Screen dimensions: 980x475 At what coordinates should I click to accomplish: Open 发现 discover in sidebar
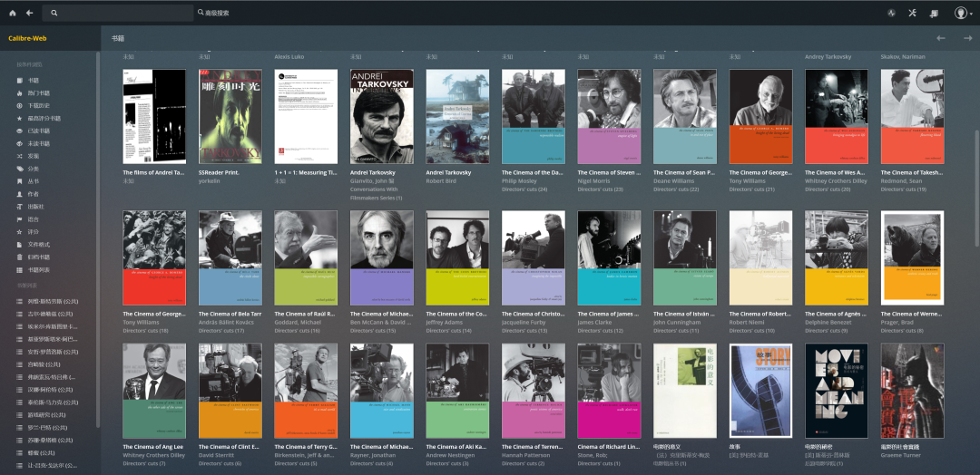click(x=28, y=156)
